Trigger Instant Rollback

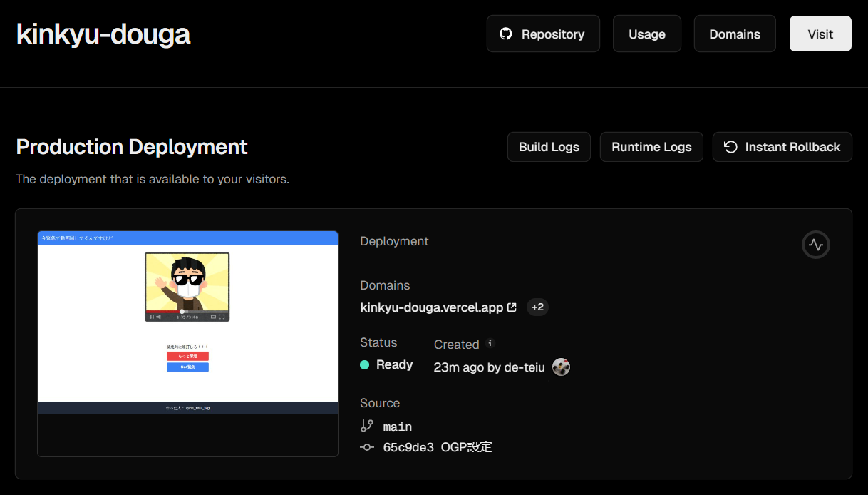(782, 147)
